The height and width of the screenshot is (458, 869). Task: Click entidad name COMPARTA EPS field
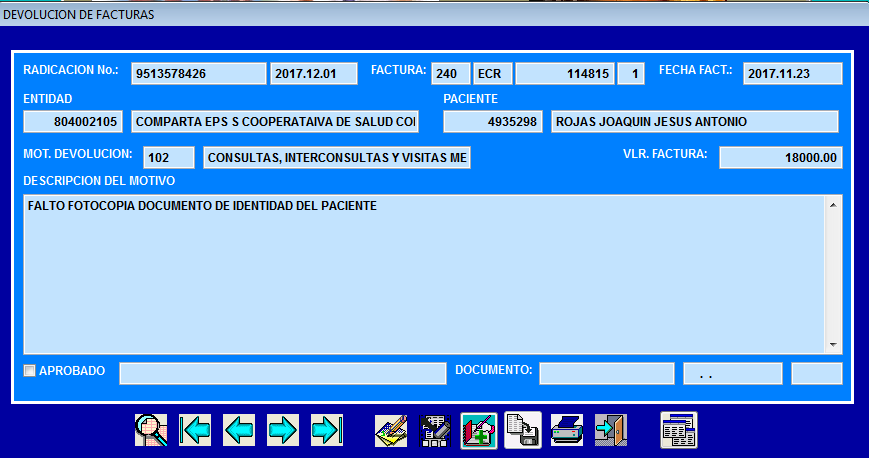pos(275,122)
